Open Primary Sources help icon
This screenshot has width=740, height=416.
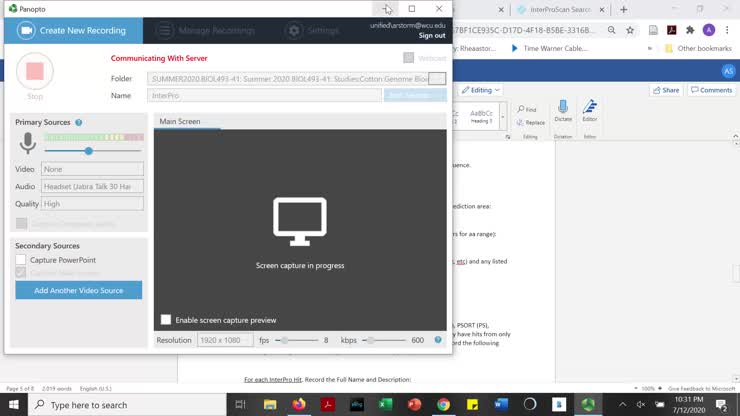pos(78,122)
